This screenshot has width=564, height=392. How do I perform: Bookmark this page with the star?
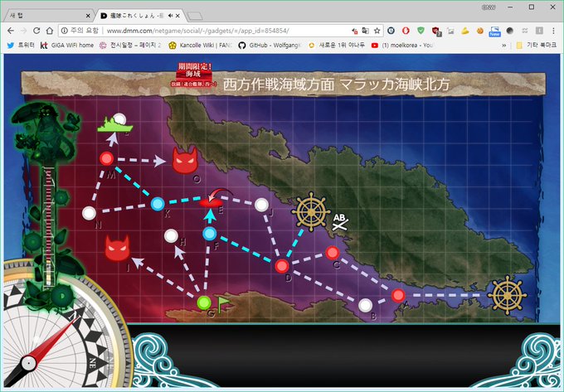(x=377, y=31)
